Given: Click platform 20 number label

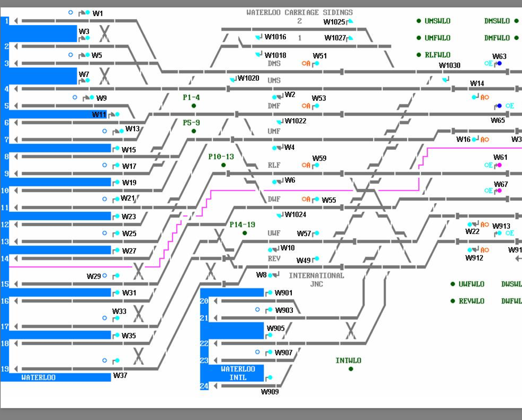Looking at the screenshot, I should click(x=204, y=301).
